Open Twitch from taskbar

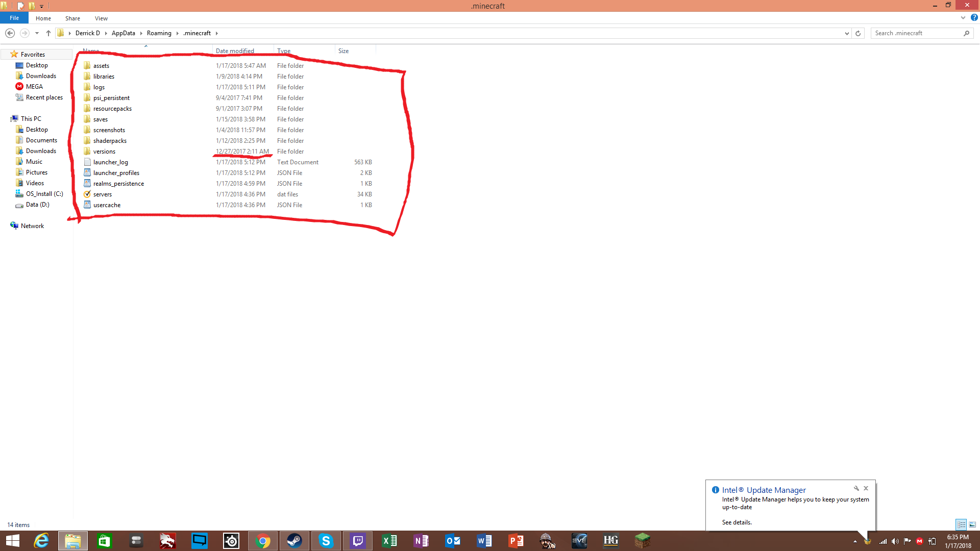(358, 541)
